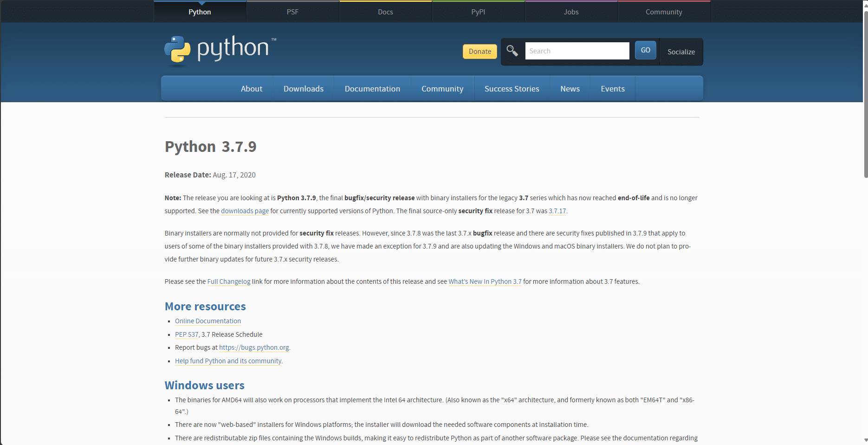This screenshot has width=868, height=445.
Task: Open the 3.7.17 release link
Action: [557, 211]
